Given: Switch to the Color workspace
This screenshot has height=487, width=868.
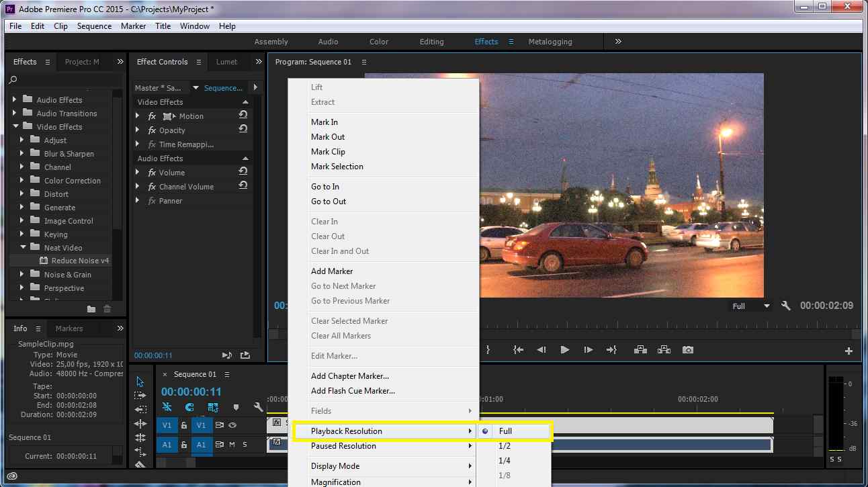Looking at the screenshot, I should coord(379,42).
